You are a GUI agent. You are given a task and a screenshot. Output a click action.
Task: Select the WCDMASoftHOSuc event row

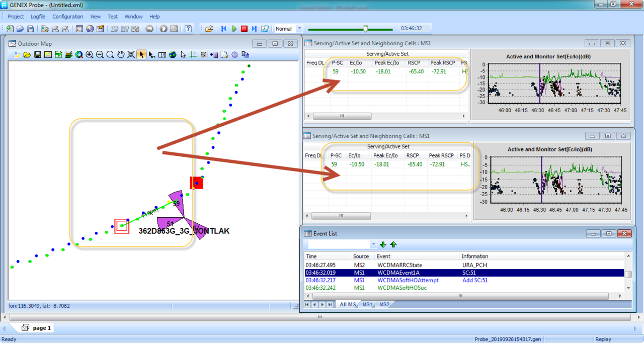click(464, 288)
